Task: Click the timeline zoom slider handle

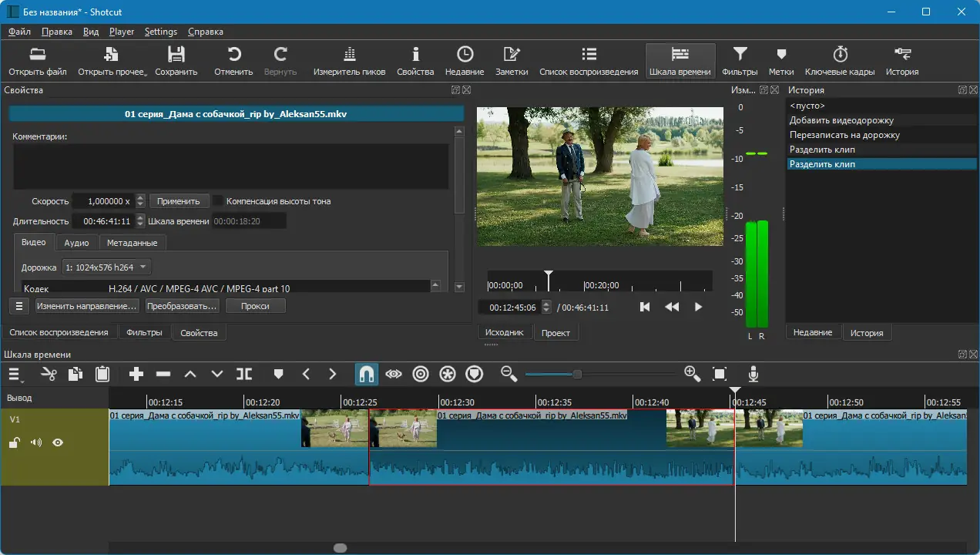Action: [x=577, y=374]
